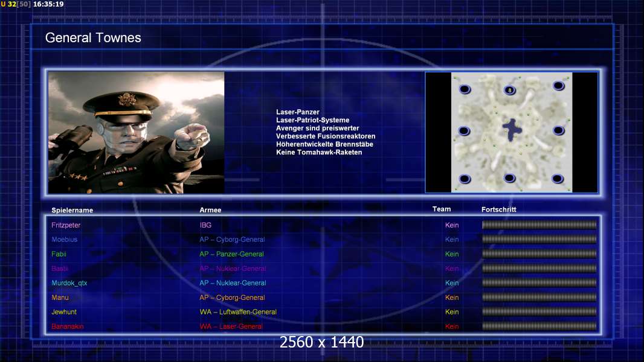Viewport: 644px width, 362px height.
Task: Click the AP – Panzer-General army entry
Action: click(x=231, y=254)
